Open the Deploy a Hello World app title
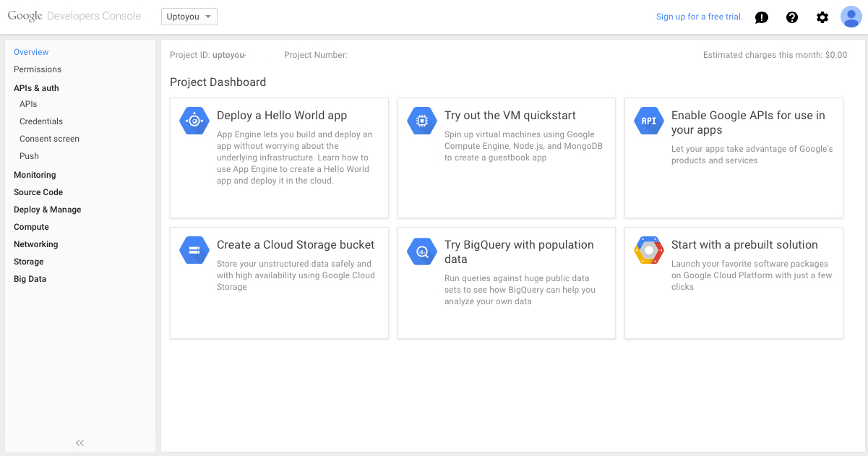Viewport: 868px width, 456px height. (x=282, y=116)
